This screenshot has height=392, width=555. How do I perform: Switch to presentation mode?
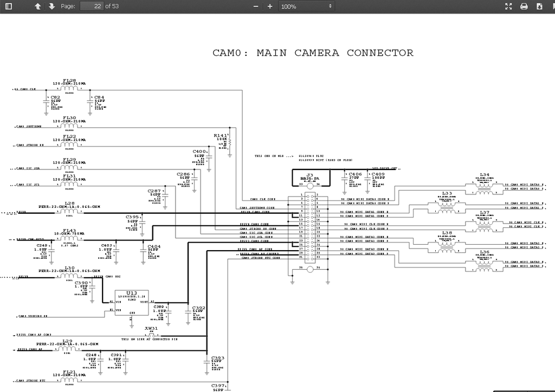[508, 6]
